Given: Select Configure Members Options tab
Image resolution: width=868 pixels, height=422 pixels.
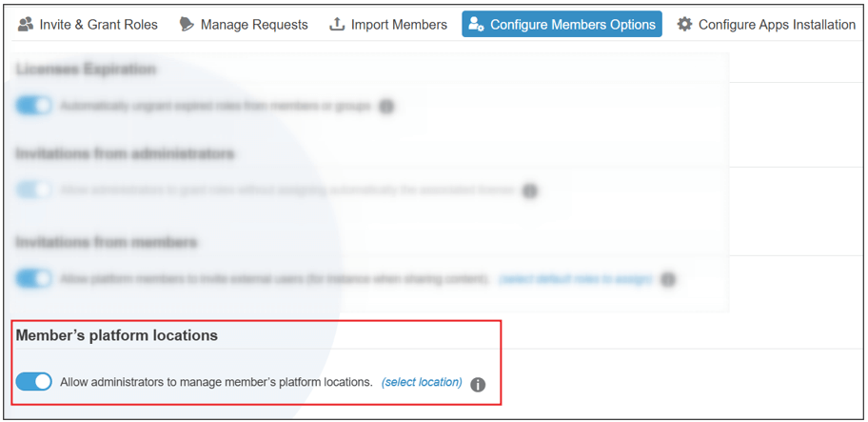Looking at the screenshot, I should pos(562,25).
